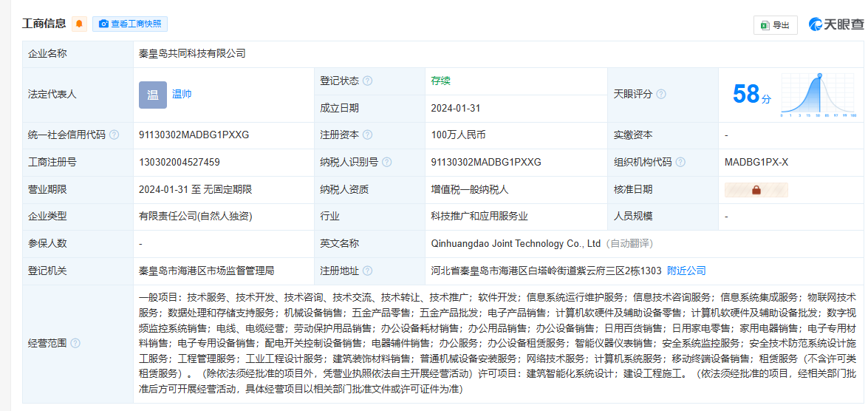868x411 pixels.
Task: Click help icon next to 注册地址
Action: pos(367,271)
